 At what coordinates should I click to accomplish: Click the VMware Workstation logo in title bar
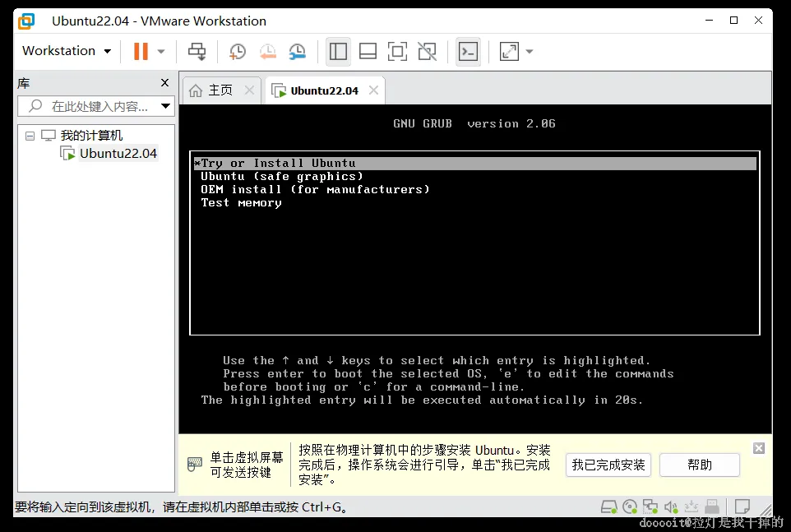click(x=26, y=21)
